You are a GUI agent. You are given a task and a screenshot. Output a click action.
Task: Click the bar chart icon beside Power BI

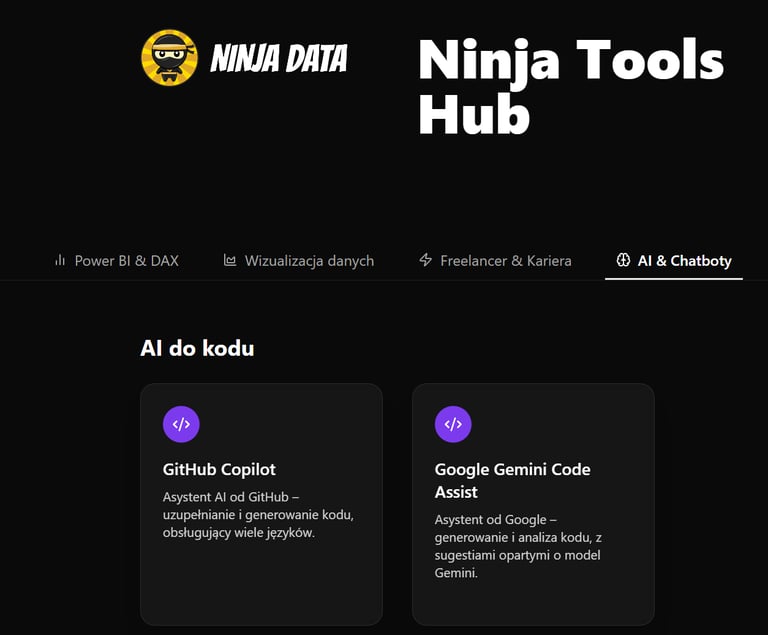point(60,260)
